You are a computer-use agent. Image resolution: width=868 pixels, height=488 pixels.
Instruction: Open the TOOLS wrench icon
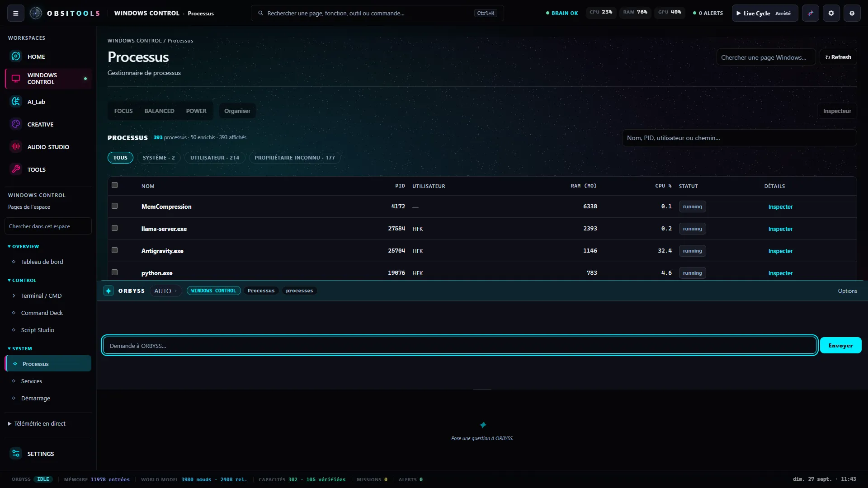(x=16, y=169)
